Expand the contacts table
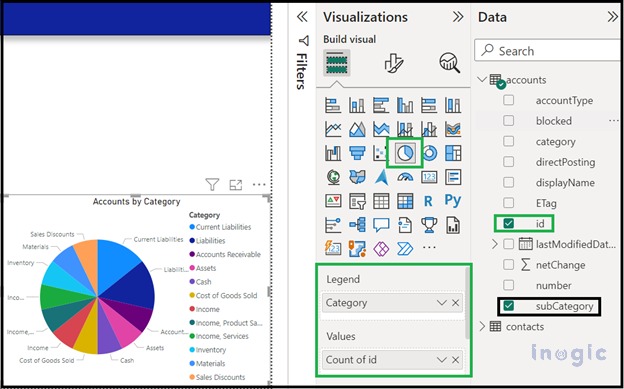The width and height of the screenshot is (624, 389). (482, 326)
